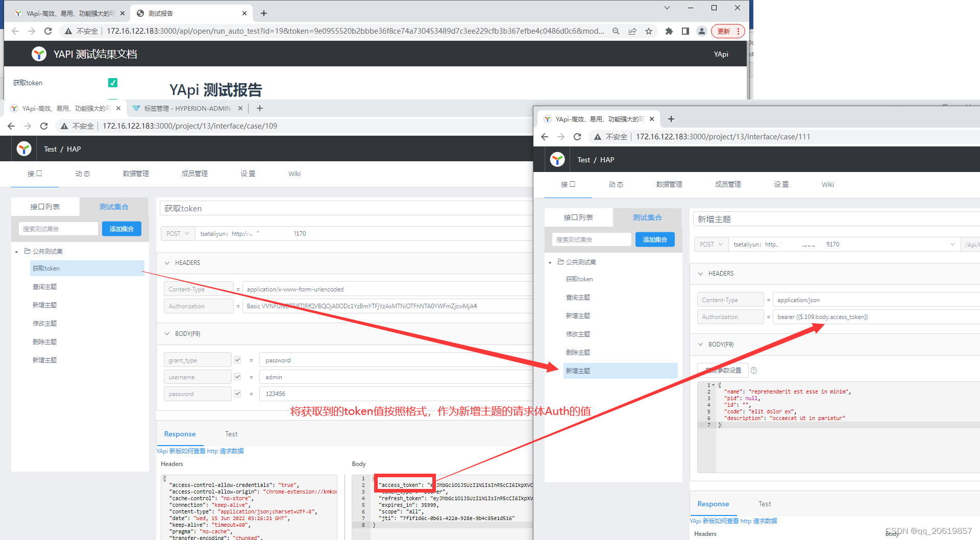Select highlighted 新增主题 case in right window
Screen dimensions: 980x540
620,371
